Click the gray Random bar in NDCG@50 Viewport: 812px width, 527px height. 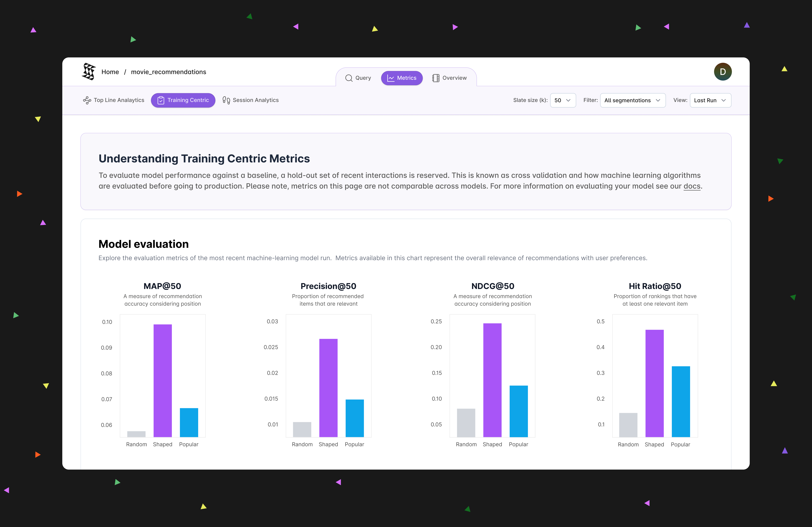(466, 423)
